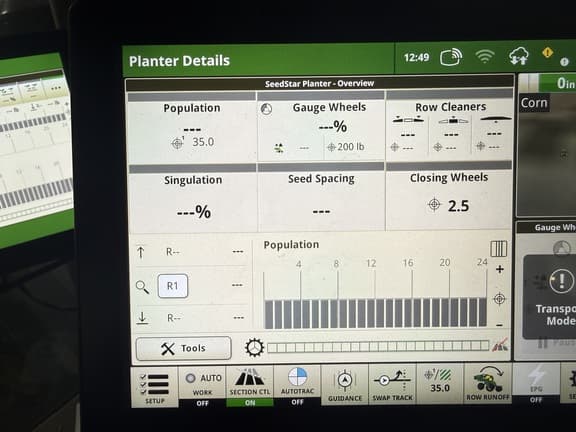Toggle Section Control on/off
Image resolution: width=576 pixels, height=432 pixels.
click(250, 386)
